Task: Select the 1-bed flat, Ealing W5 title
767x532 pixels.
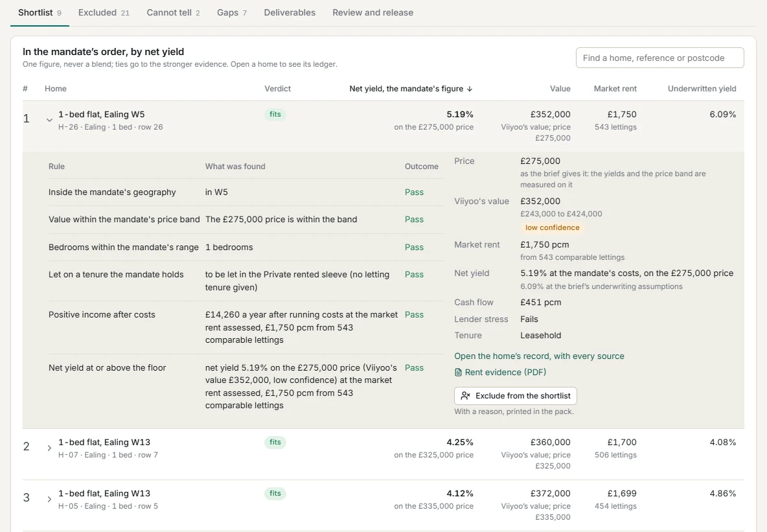Action: [101, 115]
